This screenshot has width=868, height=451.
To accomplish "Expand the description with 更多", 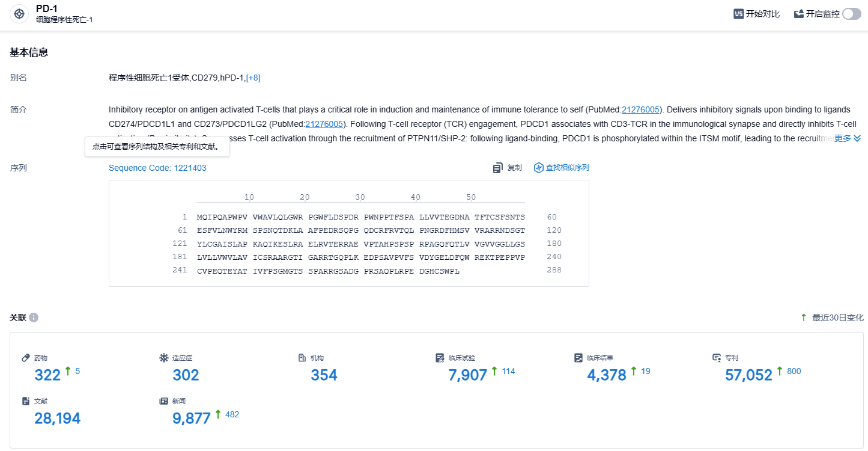I will 847,138.
